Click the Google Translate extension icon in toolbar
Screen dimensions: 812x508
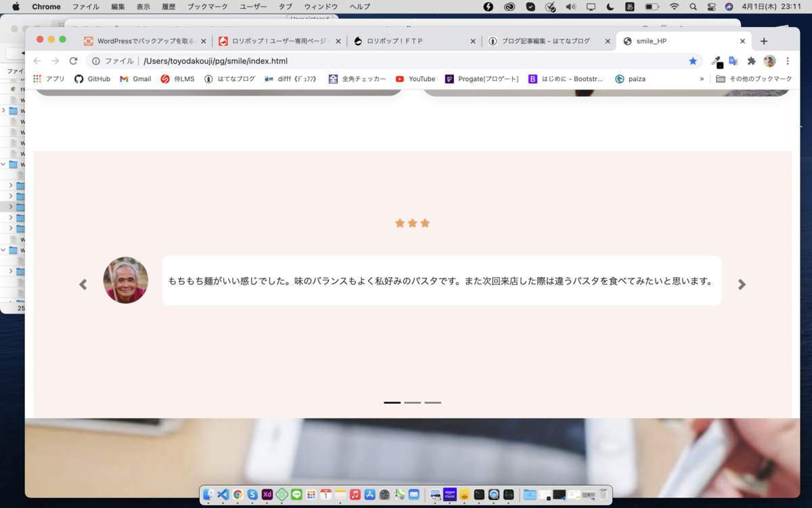734,62
